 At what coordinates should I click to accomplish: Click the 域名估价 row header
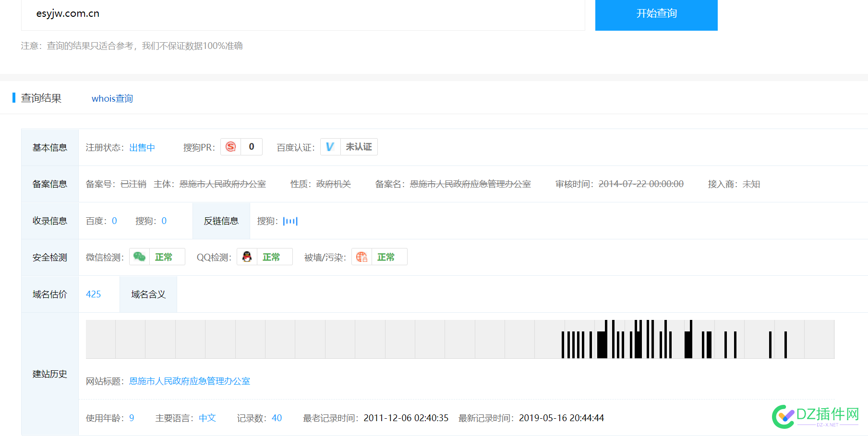[50, 294]
